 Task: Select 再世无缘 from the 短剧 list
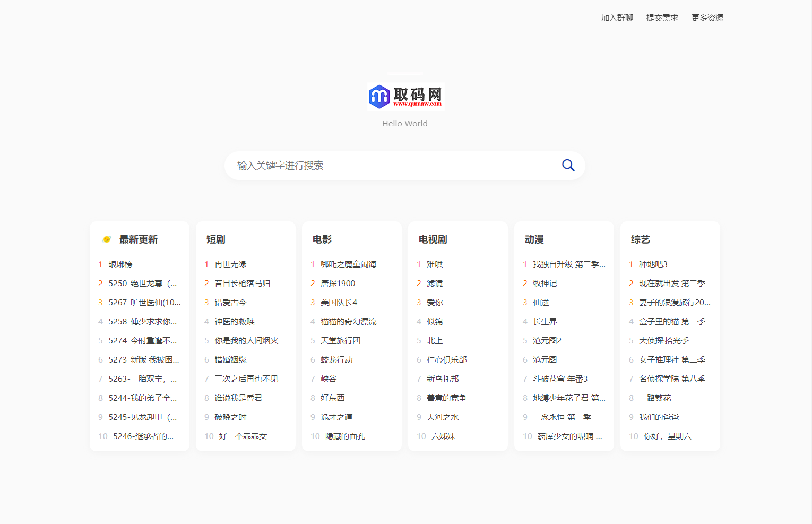click(x=230, y=264)
